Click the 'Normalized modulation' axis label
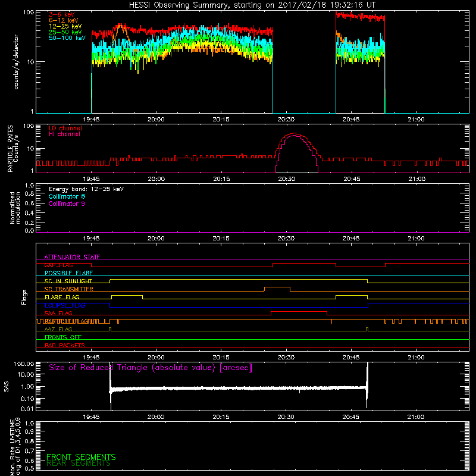The width and height of the screenshot is (476, 476). click(x=15, y=208)
